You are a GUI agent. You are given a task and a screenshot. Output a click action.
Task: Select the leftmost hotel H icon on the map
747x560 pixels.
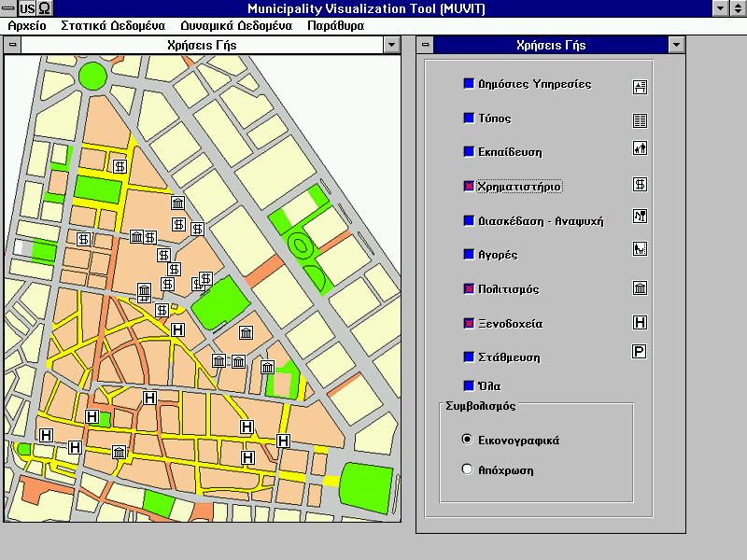[x=46, y=435]
